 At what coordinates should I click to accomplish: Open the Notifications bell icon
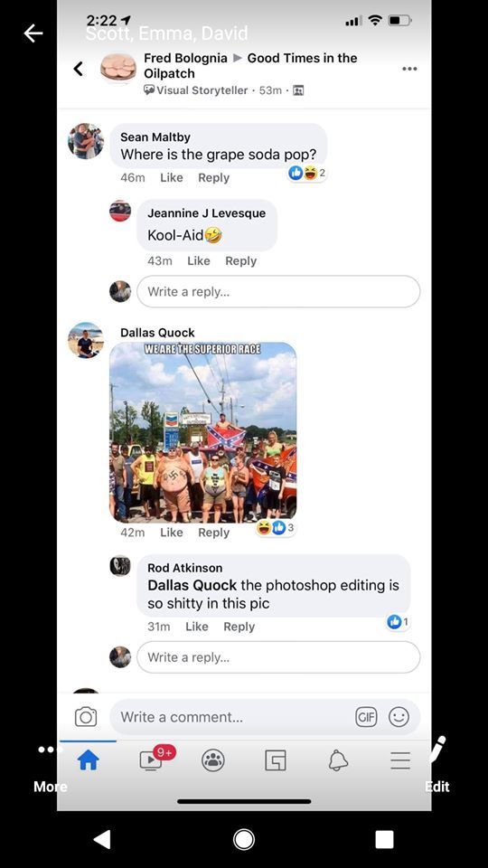coord(338,760)
